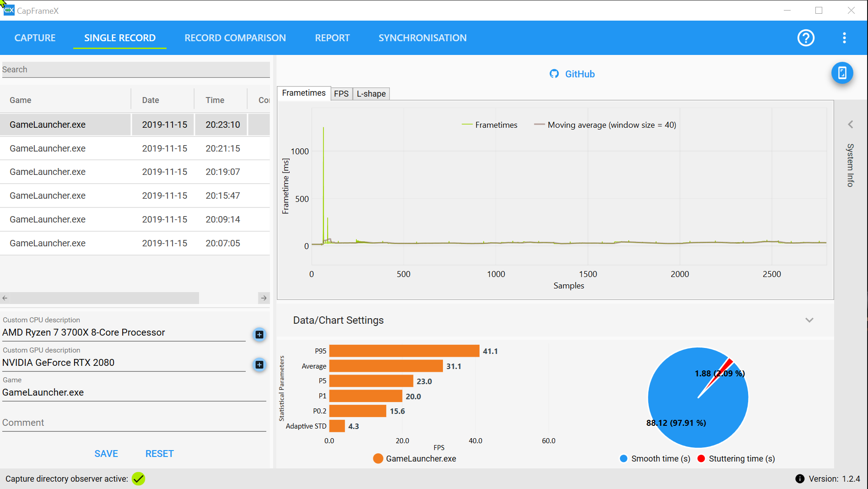This screenshot has height=489, width=868.
Task: Select the SINGLE RECORD tab
Action: pos(120,38)
